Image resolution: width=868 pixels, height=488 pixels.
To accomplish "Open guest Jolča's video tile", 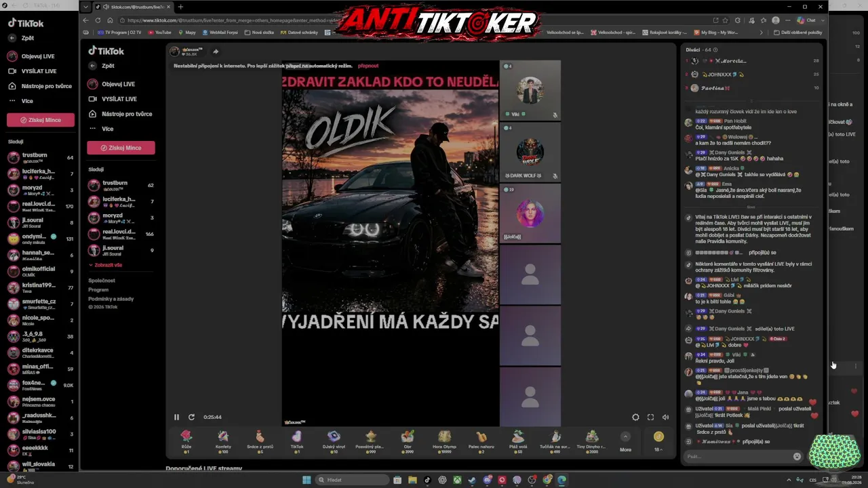I will click(530, 213).
